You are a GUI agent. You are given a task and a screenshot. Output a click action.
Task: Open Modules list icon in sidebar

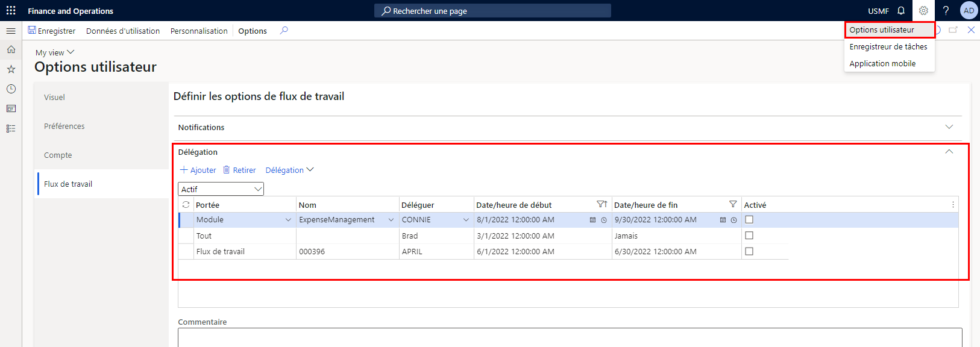point(11,128)
